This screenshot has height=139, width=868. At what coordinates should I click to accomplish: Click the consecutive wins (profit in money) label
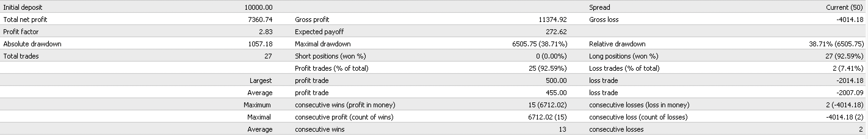(345, 105)
